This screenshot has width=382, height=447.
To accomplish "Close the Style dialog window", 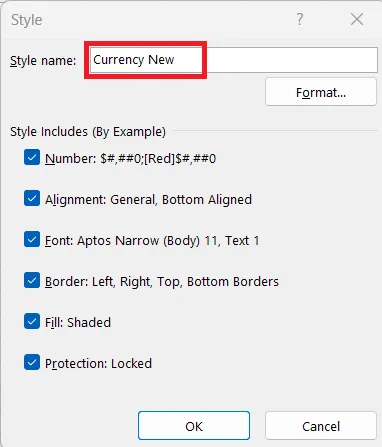I will pyautogui.click(x=357, y=19).
